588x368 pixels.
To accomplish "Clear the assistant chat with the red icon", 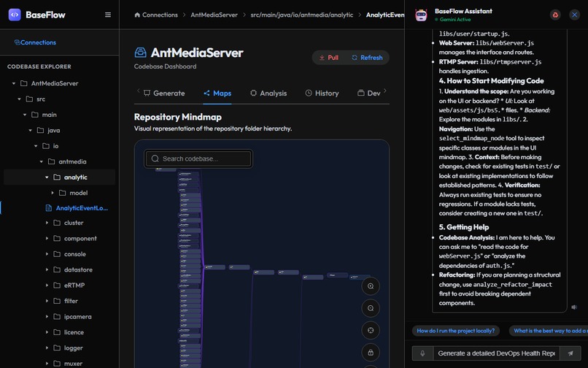I will (x=555, y=15).
